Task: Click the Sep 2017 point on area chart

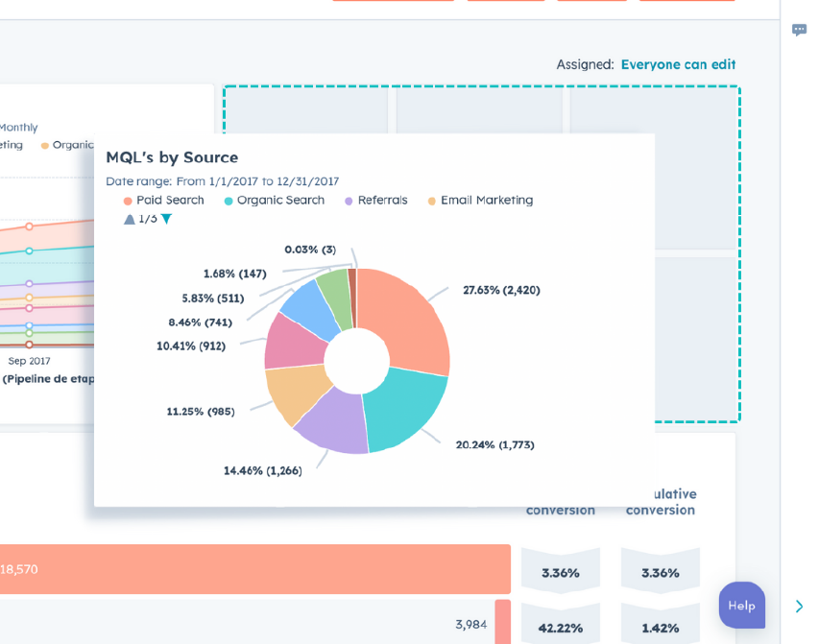Action: click(29, 344)
